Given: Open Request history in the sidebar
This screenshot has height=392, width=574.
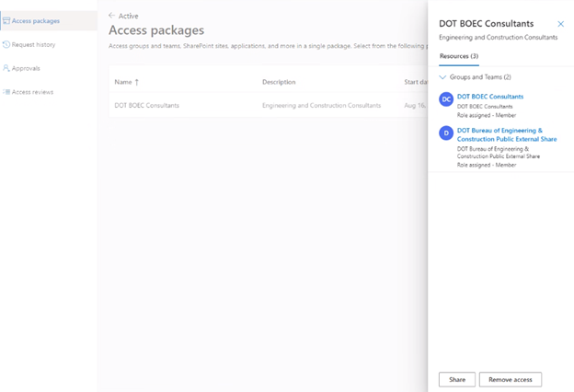Looking at the screenshot, I should click(33, 44).
